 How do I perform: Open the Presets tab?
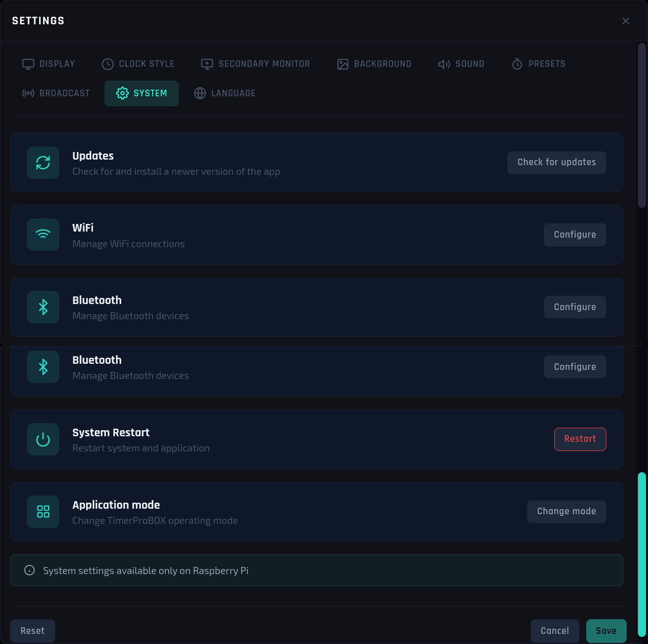pyautogui.click(x=539, y=64)
